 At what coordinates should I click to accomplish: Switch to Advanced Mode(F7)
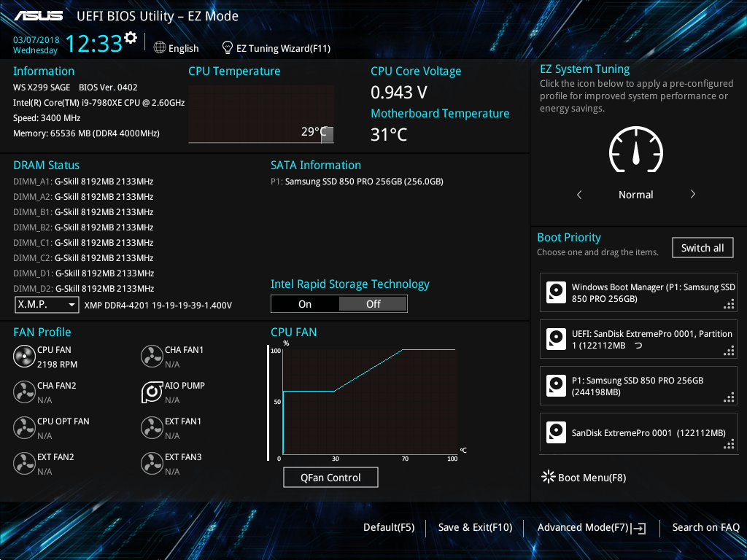coord(592,527)
